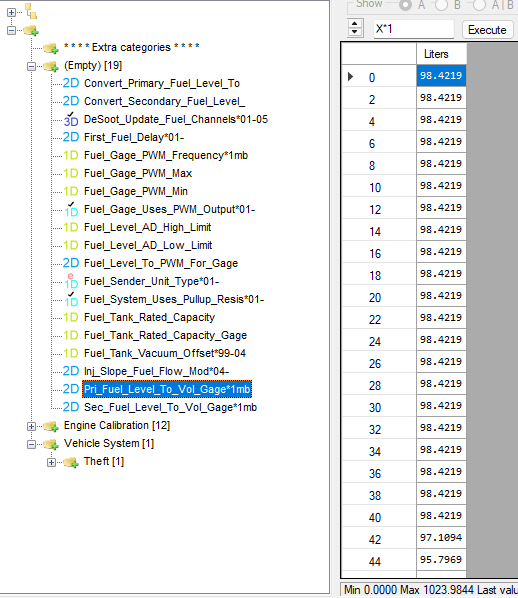This screenshot has height=598, width=518.
Task: Select the Extra categories tree entry
Action: [x=132, y=47]
